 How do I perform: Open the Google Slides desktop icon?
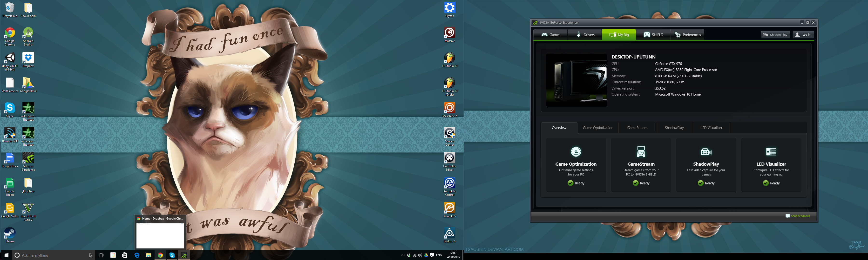tap(10, 210)
